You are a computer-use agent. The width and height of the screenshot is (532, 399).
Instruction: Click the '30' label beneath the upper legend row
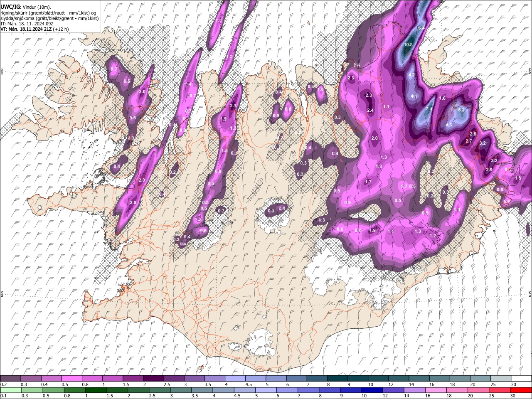[513, 385]
